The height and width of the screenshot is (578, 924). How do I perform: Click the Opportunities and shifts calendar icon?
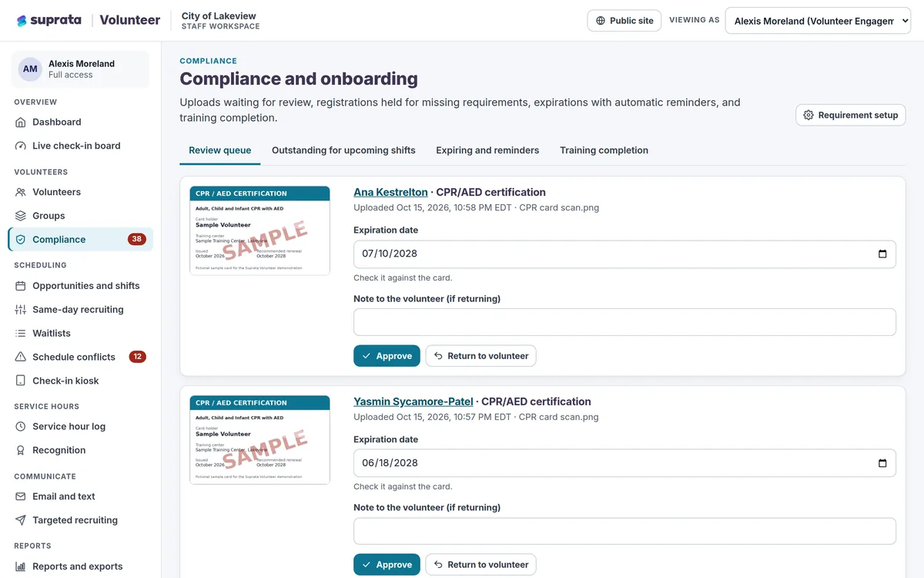(21, 286)
